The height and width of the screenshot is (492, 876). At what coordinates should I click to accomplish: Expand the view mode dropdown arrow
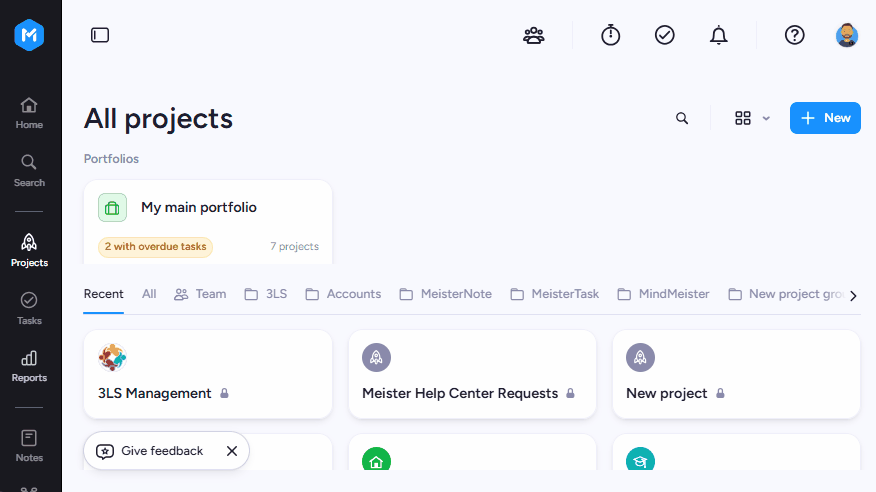point(766,118)
